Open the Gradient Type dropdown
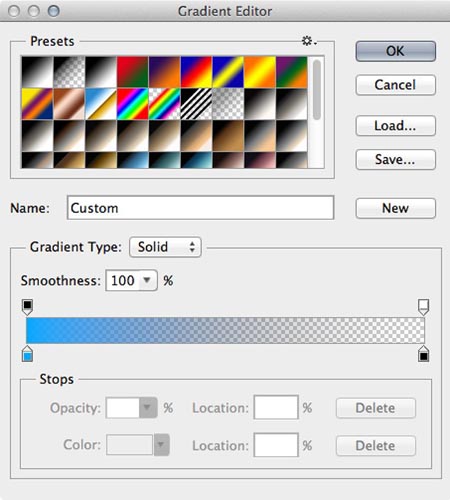Image resolution: width=450 pixels, height=500 pixels. click(x=165, y=247)
